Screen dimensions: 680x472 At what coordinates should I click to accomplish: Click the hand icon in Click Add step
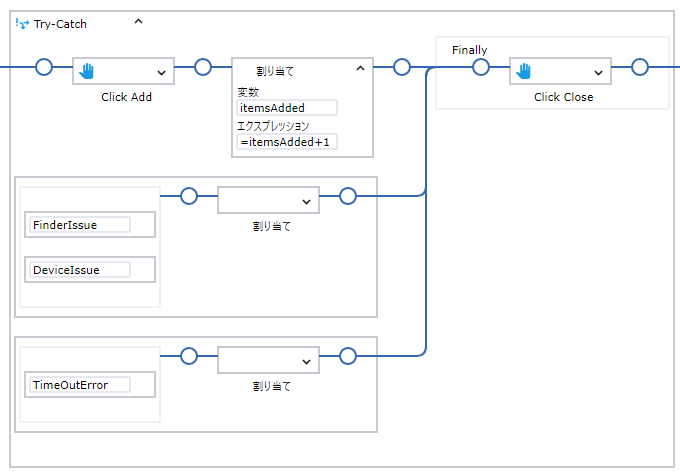(x=87, y=71)
